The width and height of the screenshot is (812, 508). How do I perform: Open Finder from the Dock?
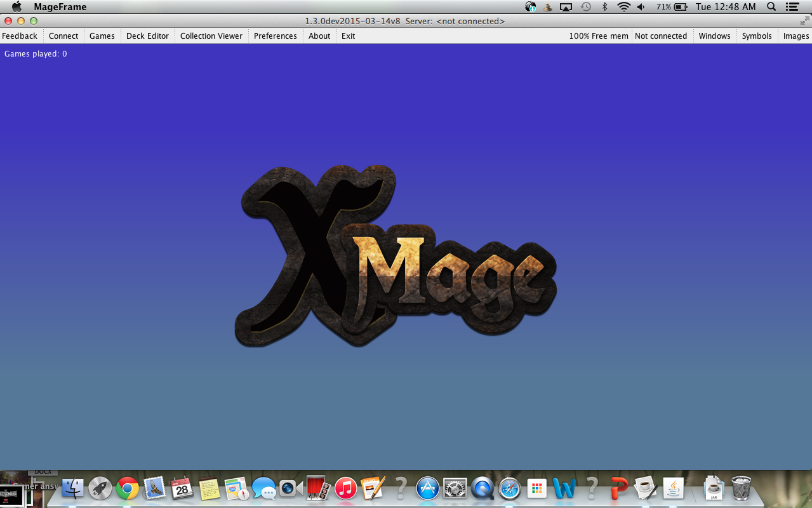pos(73,488)
